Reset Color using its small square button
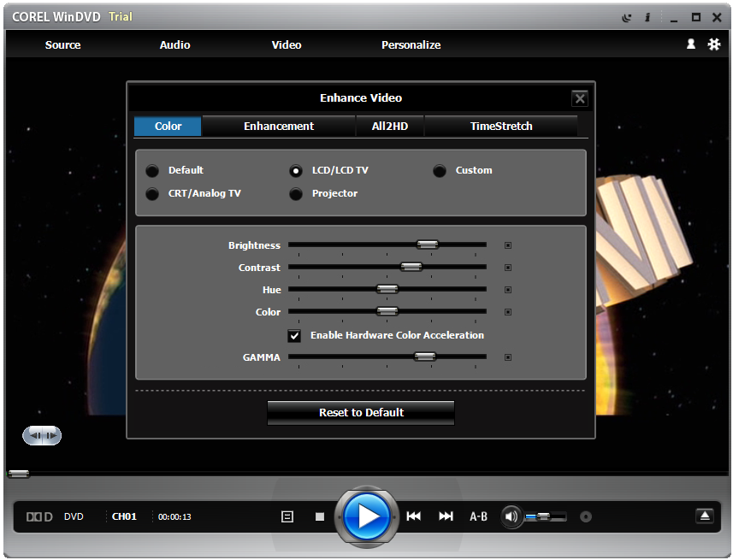733x560 pixels. [508, 312]
